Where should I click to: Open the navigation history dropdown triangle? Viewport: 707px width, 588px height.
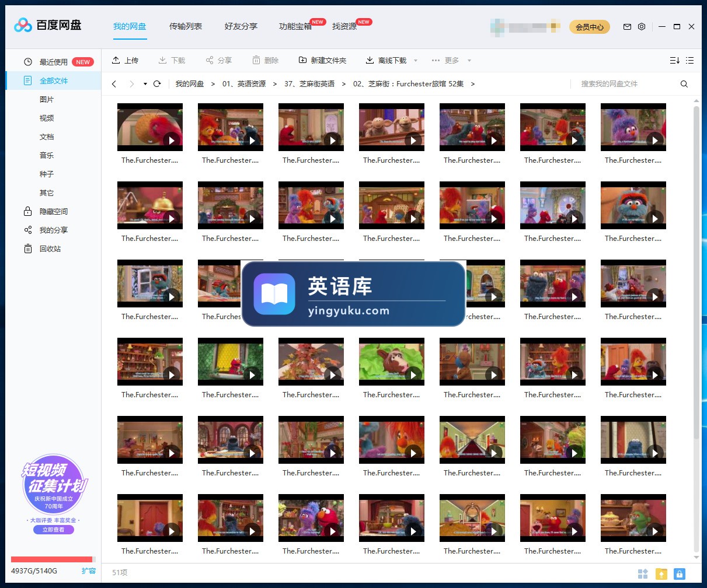point(145,84)
